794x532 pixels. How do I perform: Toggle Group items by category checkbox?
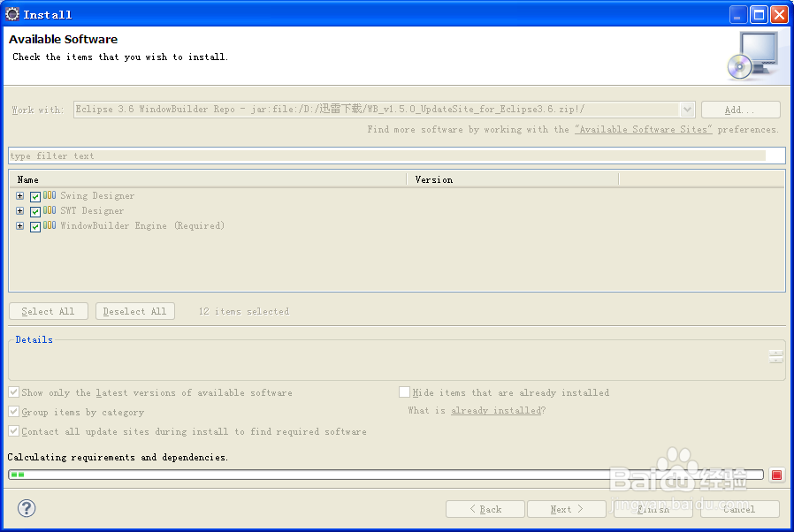coord(13,412)
